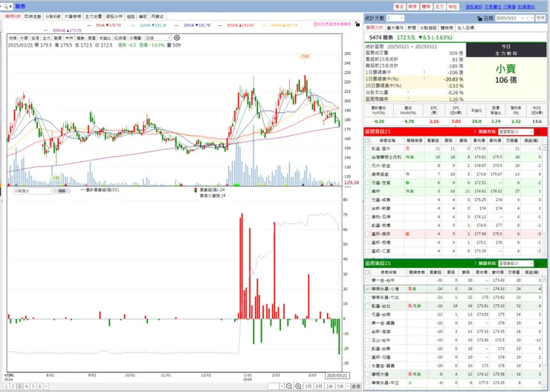Click the red 主力 button in top bar
The height and width of the screenshot is (392, 550).
coord(439,7)
